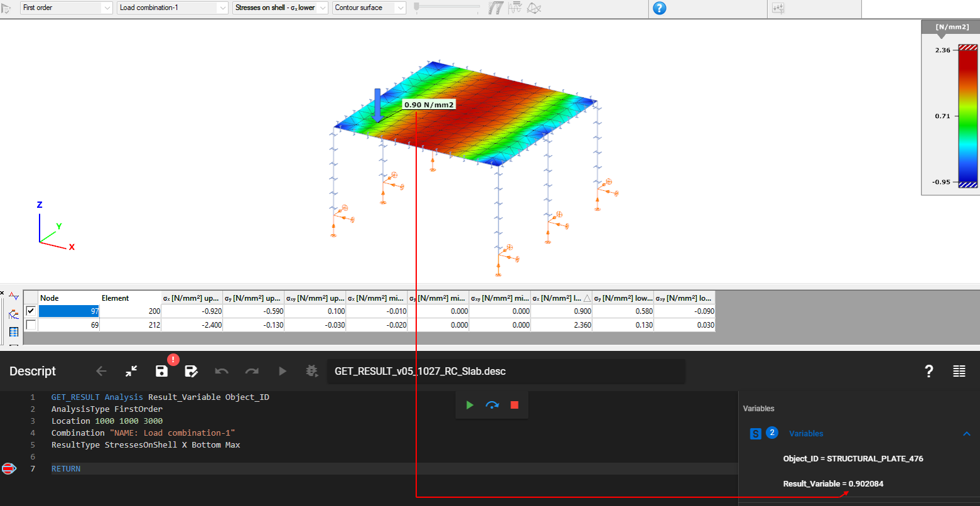Click the Save As icon with pencil

coord(191,371)
